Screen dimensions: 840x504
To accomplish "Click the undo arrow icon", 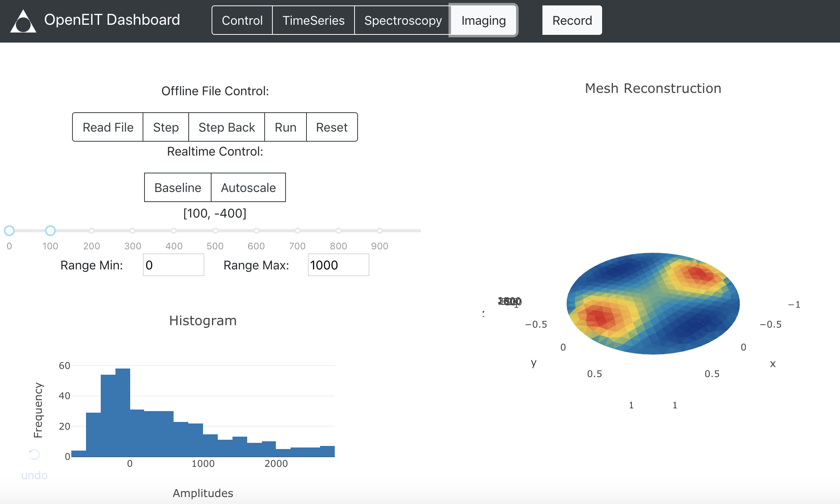I will (x=34, y=454).
